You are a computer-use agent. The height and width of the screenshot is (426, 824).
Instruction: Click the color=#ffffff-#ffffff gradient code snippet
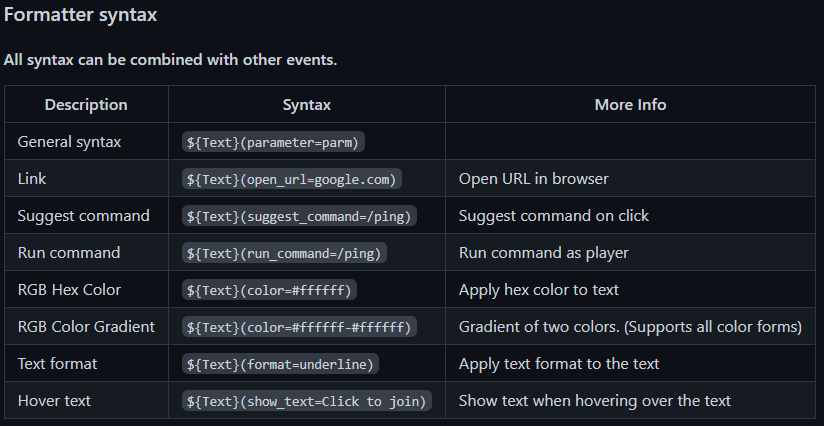coord(299,327)
